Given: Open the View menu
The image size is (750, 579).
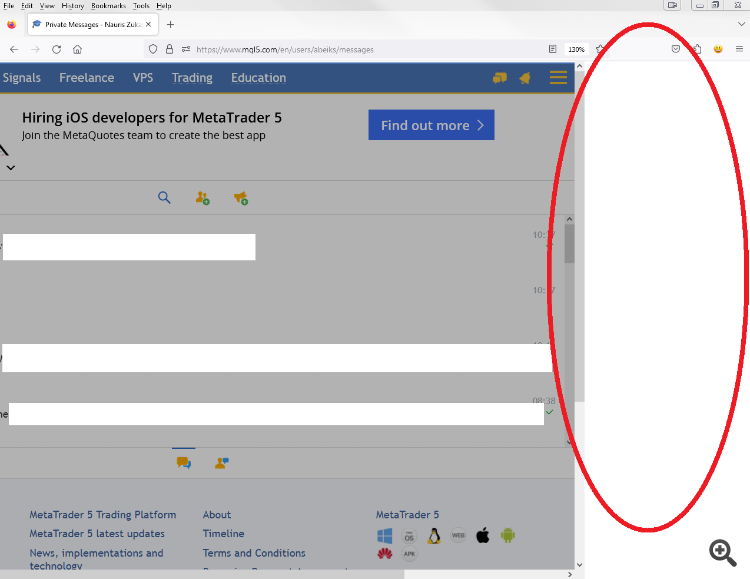Looking at the screenshot, I should click(47, 6).
